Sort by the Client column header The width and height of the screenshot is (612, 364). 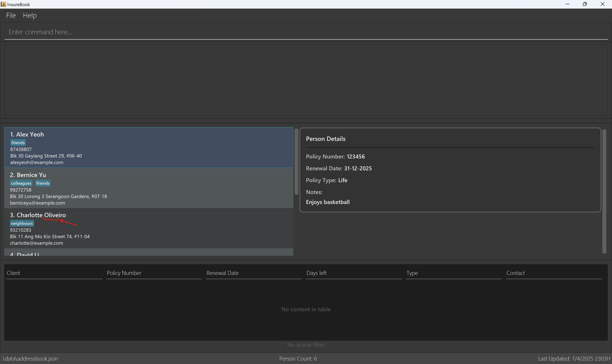[54, 273]
